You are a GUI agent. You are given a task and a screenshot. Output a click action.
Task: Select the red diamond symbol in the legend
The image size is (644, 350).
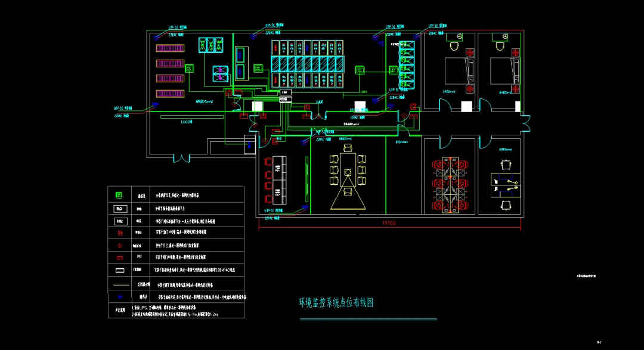tap(120, 246)
